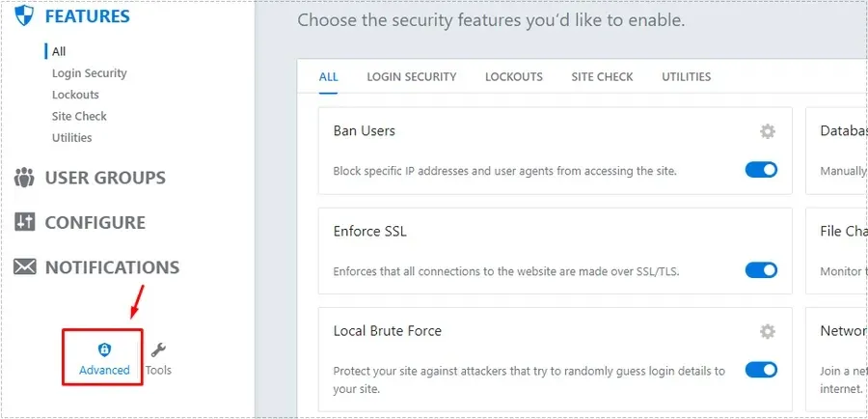Turn off the Enforce SSL switch
The image size is (868, 419).
click(x=761, y=270)
